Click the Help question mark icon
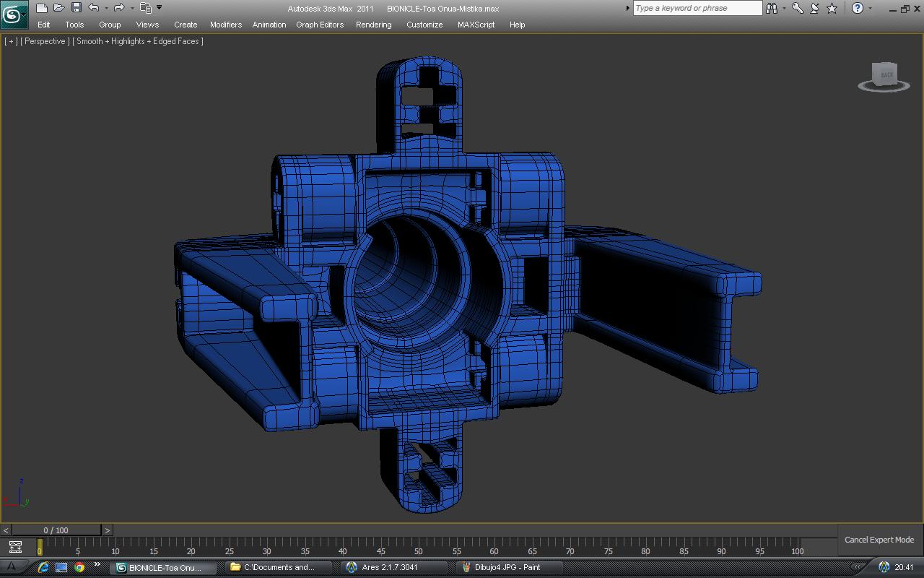The height and width of the screenshot is (578, 924). 858,8
